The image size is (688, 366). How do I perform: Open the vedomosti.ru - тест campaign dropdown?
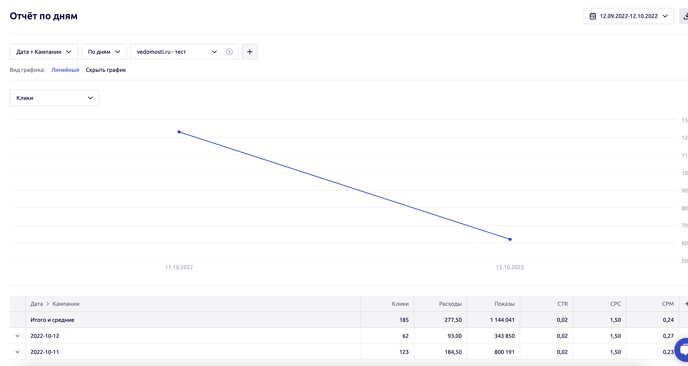pos(177,52)
